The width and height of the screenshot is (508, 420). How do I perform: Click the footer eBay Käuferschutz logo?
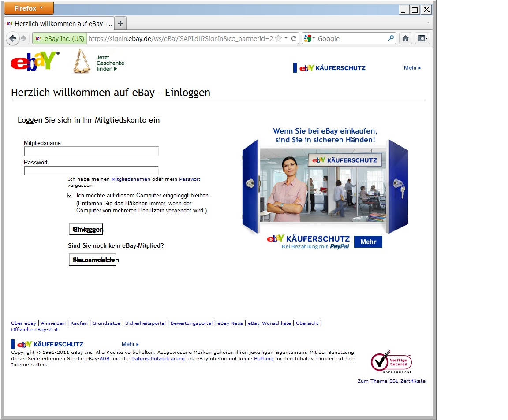pos(47,344)
